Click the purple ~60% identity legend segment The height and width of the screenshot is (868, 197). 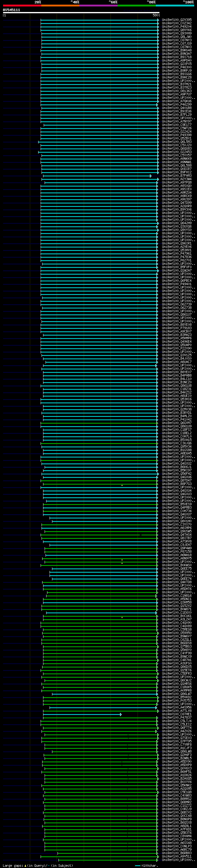tap(99, 6)
